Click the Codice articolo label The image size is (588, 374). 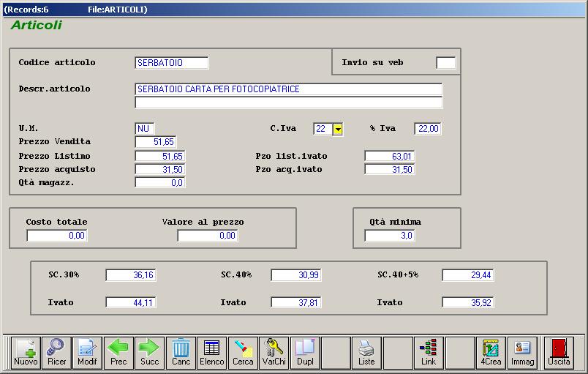(57, 62)
